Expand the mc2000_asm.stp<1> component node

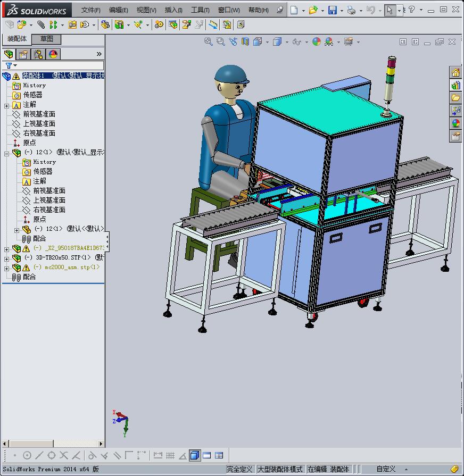(x=6, y=269)
